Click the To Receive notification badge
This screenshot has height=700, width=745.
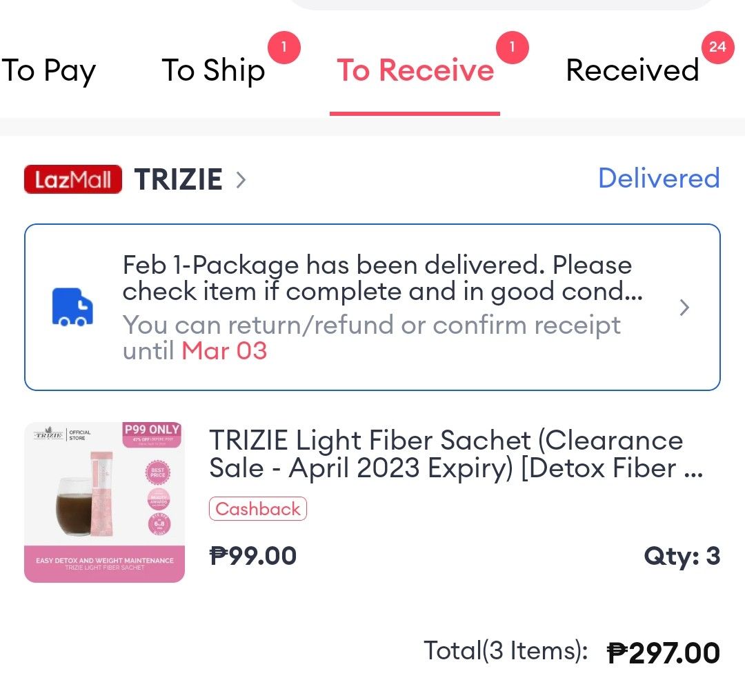coord(511,47)
